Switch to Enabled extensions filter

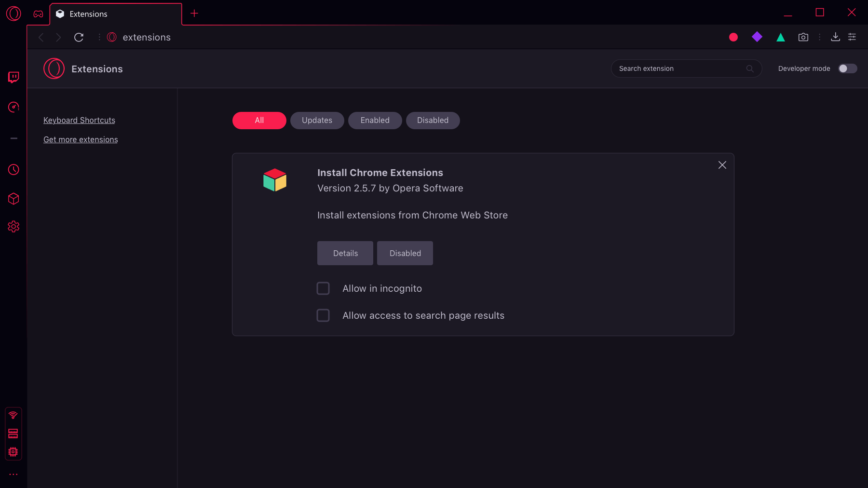[x=375, y=121]
